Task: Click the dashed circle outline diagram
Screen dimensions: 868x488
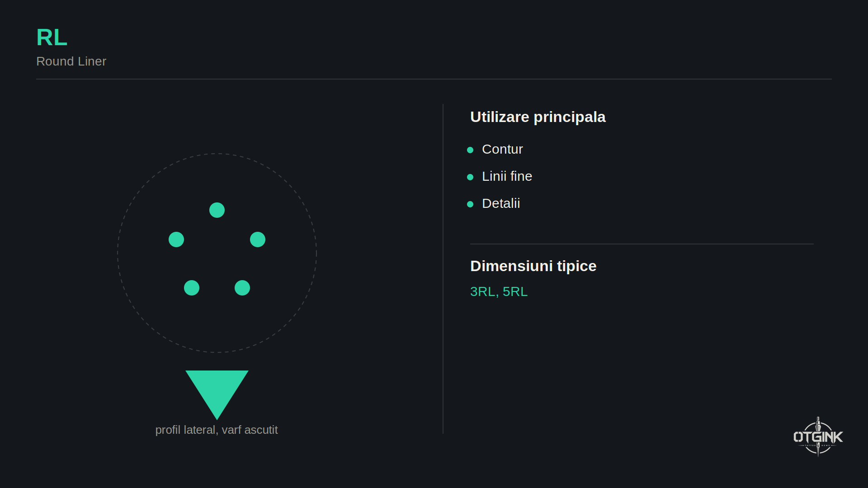Action: pos(217,253)
